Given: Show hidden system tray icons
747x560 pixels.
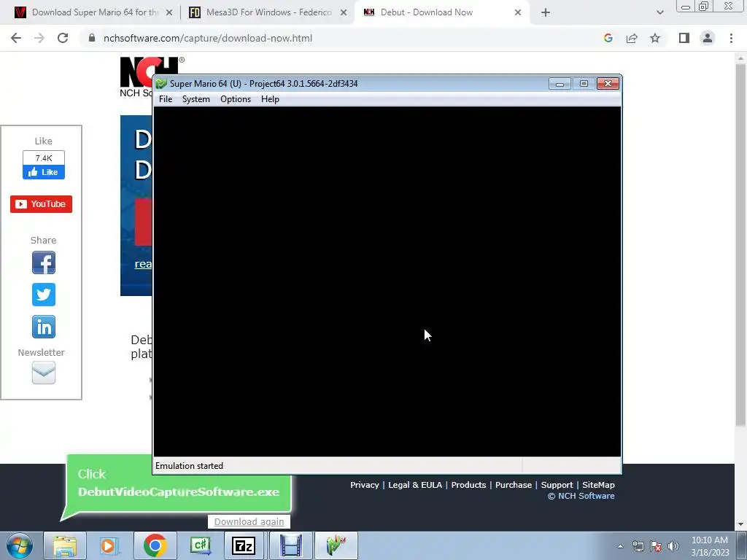Looking at the screenshot, I should point(620,546).
